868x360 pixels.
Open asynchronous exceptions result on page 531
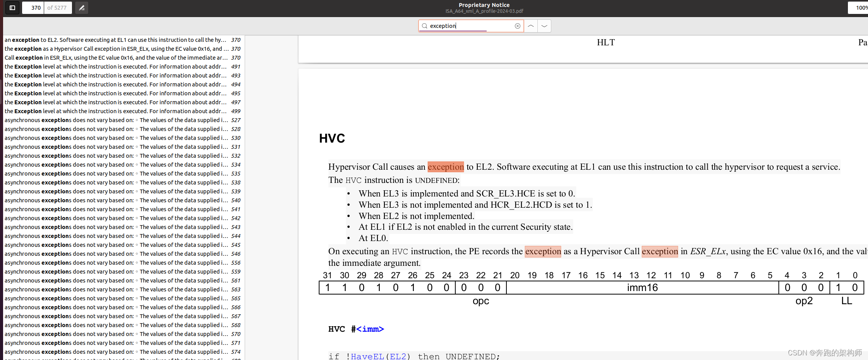(x=123, y=147)
